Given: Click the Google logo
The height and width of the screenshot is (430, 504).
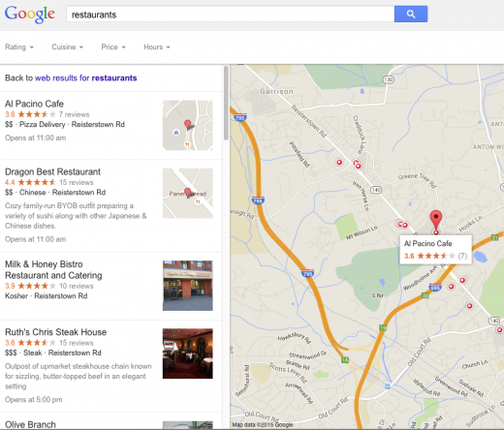Looking at the screenshot, I should pos(30,15).
